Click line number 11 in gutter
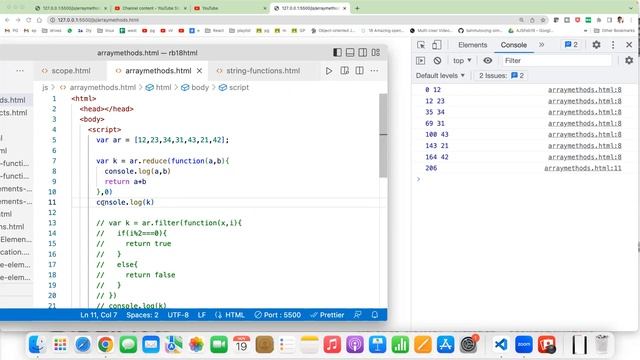Image resolution: width=640 pixels, height=360 pixels. point(52,202)
